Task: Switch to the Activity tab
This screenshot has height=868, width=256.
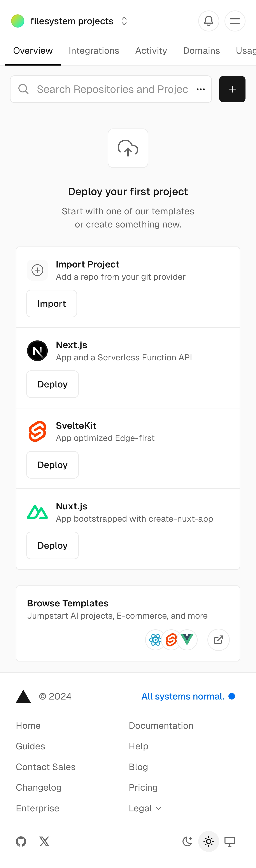Action: tap(151, 50)
